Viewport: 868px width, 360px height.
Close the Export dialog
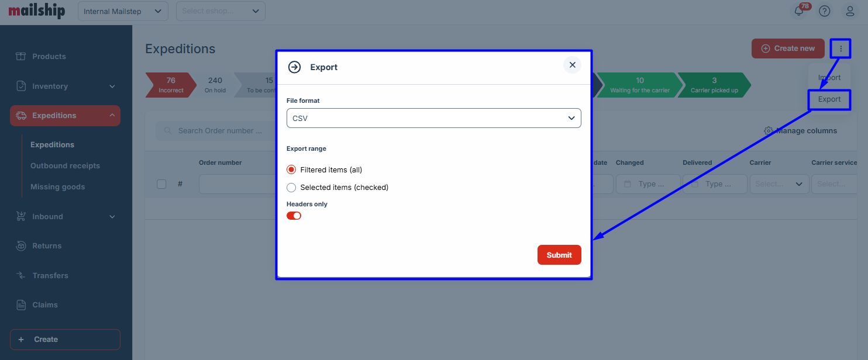[572, 65]
